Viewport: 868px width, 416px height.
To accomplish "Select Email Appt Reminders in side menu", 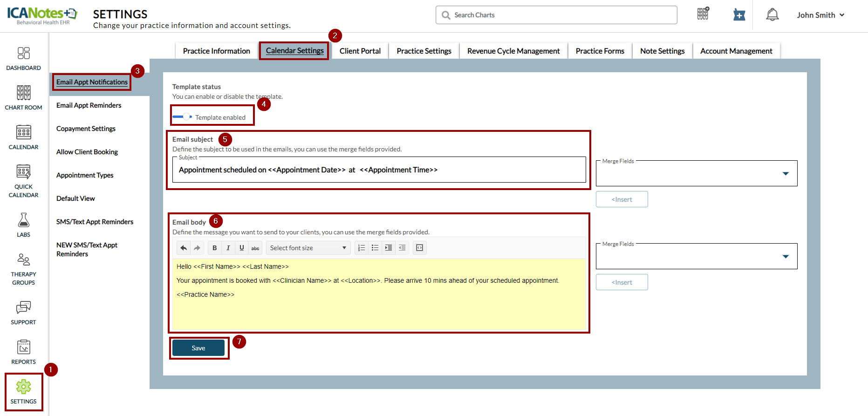I will pyautogui.click(x=89, y=105).
